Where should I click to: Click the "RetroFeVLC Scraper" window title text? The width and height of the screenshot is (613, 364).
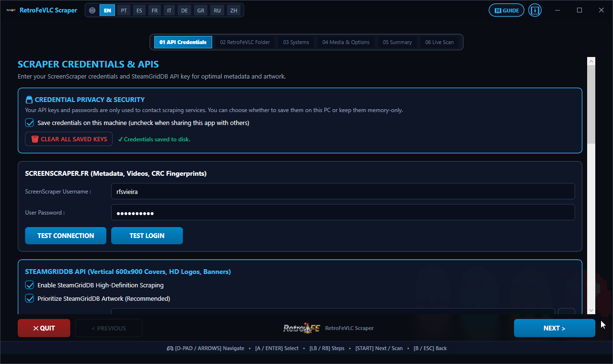pyautogui.click(x=48, y=10)
